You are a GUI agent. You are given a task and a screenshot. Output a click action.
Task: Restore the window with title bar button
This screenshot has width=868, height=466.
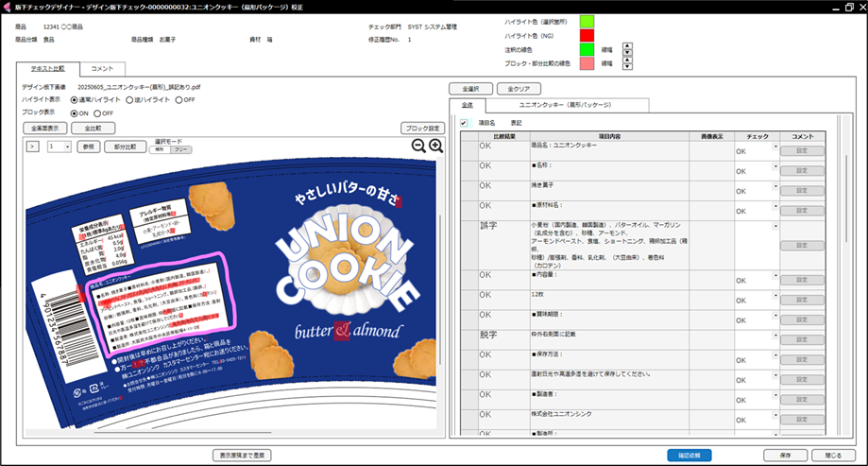click(x=849, y=8)
